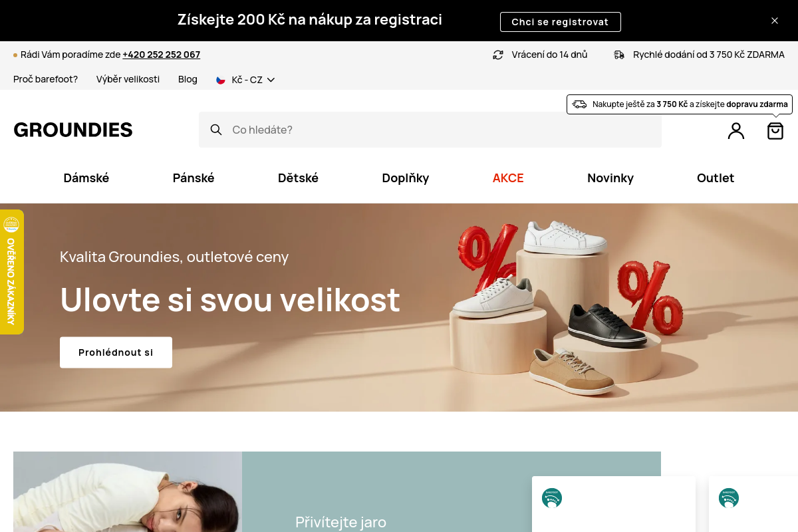798x532 pixels.
Task: Open the user account icon
Action: pyautogui.click(x=736, y=130)
